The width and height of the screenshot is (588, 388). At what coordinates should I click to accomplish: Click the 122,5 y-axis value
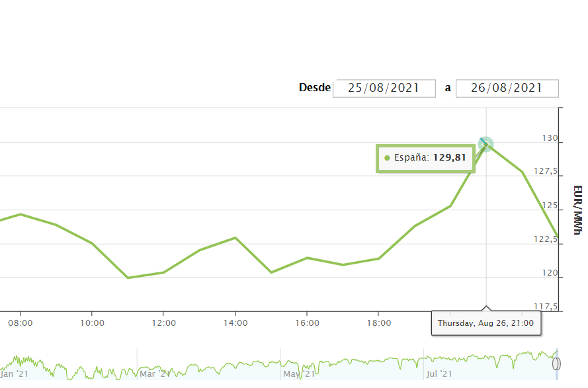coord(546,239)
